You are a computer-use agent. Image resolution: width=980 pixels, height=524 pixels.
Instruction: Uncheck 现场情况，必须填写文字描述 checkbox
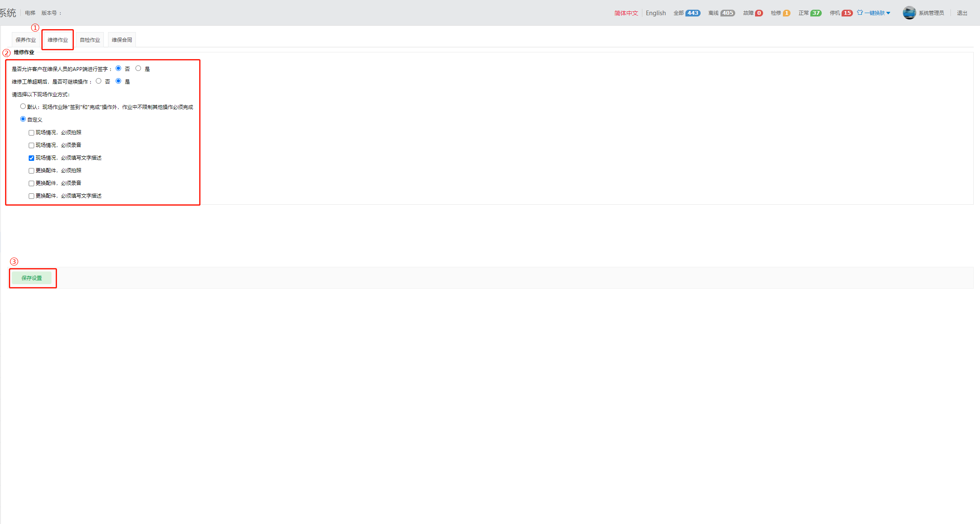pos(31,158)
